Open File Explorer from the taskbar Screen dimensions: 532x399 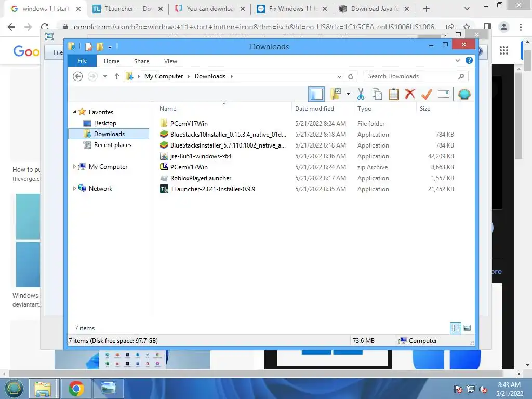click(x=43, y=389)
